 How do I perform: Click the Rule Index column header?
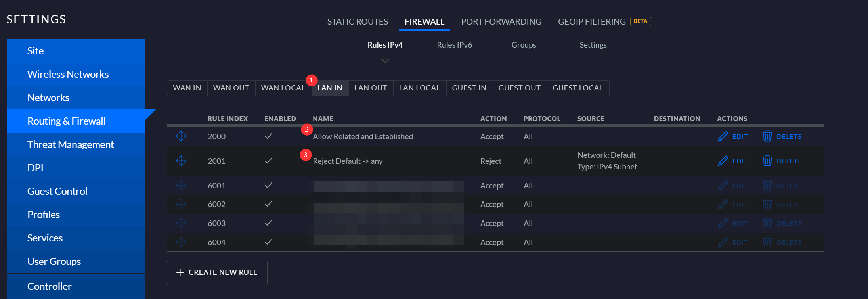click(228, 119)
